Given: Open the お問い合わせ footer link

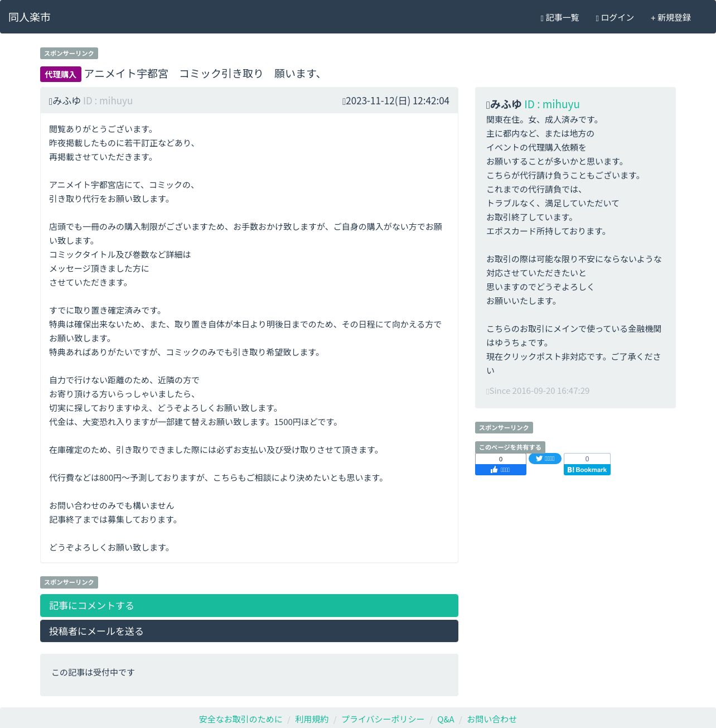Looking at the screenshot, I should click(492, 719).
